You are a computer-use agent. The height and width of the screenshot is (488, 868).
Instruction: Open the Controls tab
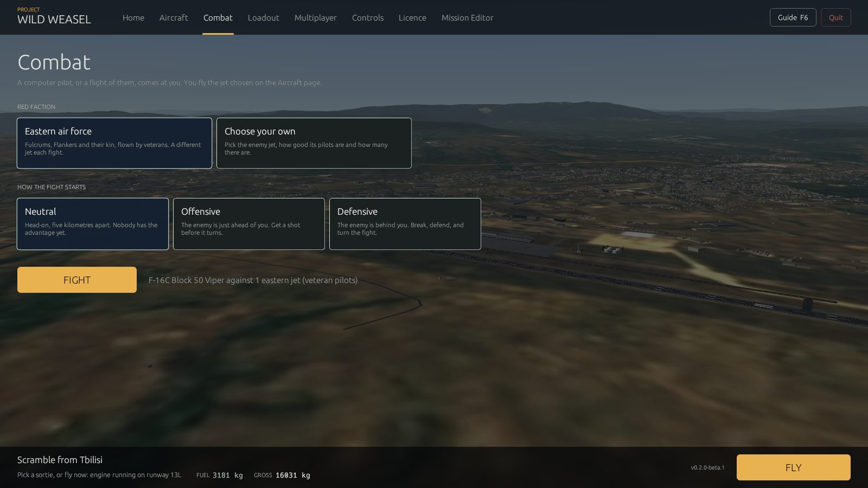pos(367,18)
